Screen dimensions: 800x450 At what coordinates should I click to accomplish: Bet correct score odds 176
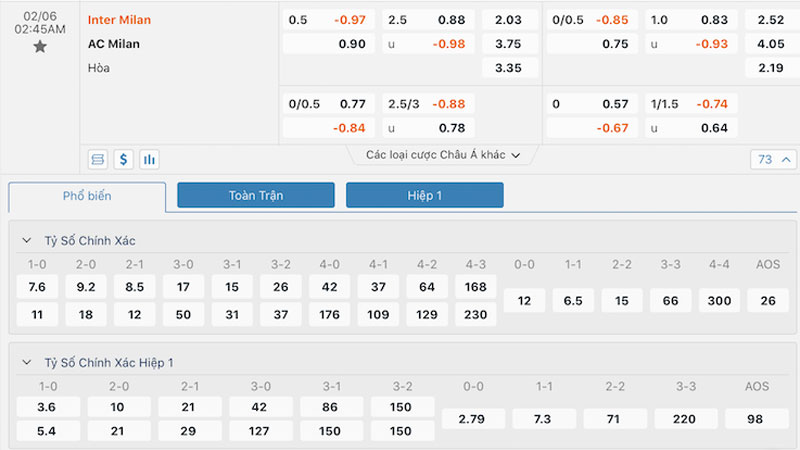coord(330,315)
